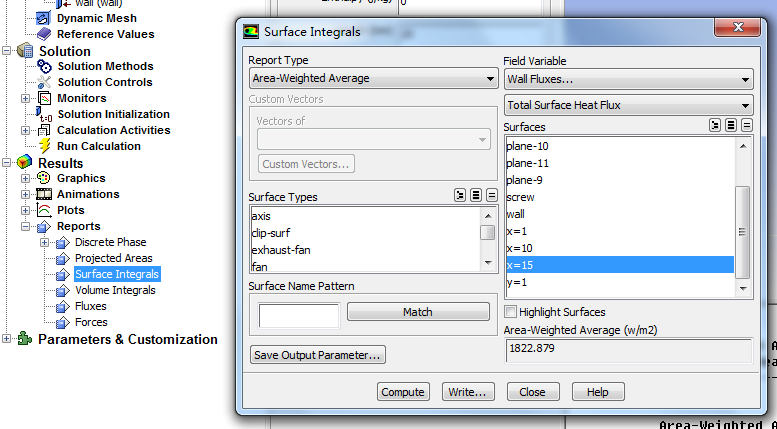Click the Solution Methods icon
The height and width of the screenshot is (429, 777).
pos(44,66)
